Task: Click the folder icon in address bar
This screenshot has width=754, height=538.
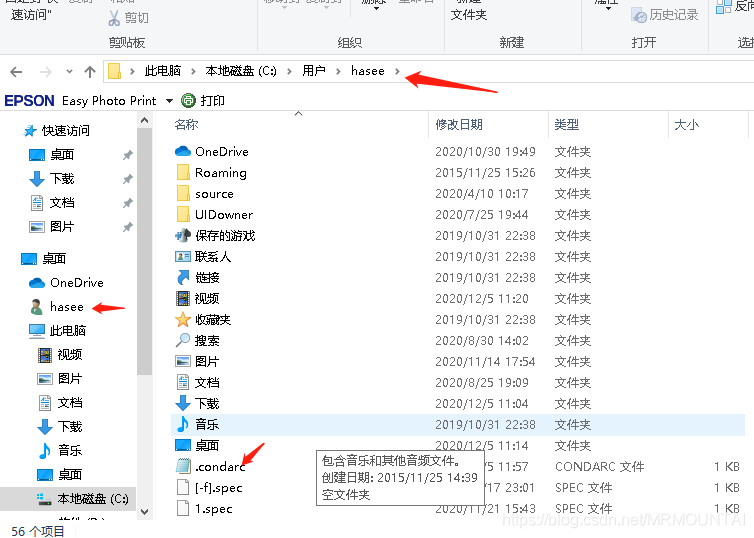Action: tap(114, 71)
